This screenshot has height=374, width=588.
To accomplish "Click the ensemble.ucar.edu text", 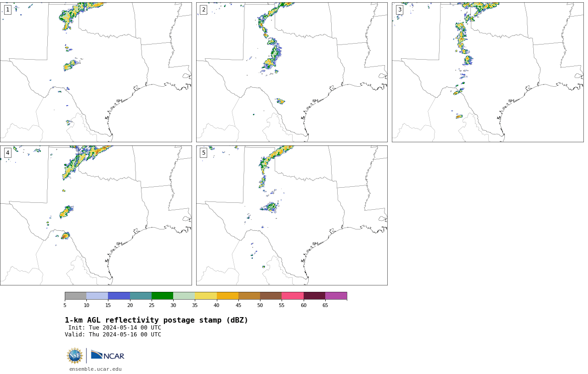I will [96, 369].
